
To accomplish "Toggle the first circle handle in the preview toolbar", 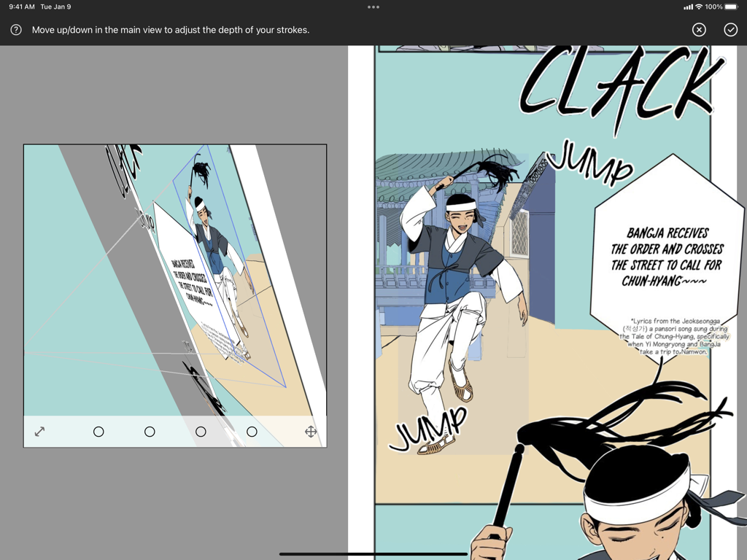I will (98, 432).
